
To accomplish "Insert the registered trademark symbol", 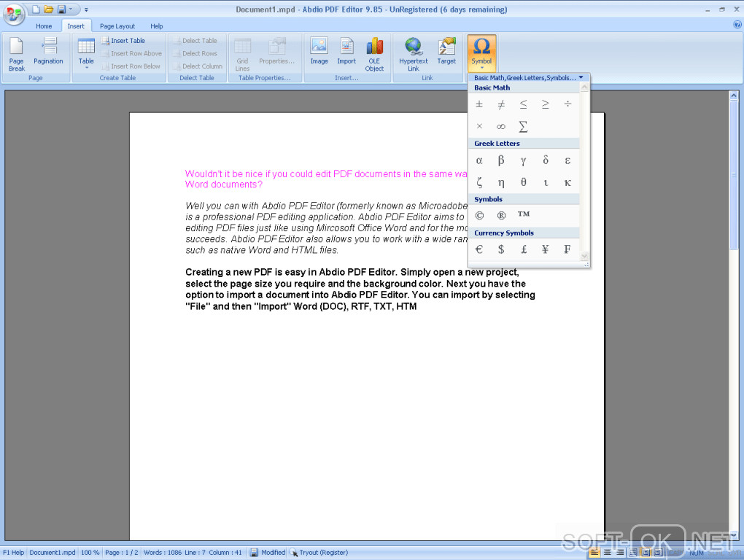I will pyautogui.click(x=501, y=216).
